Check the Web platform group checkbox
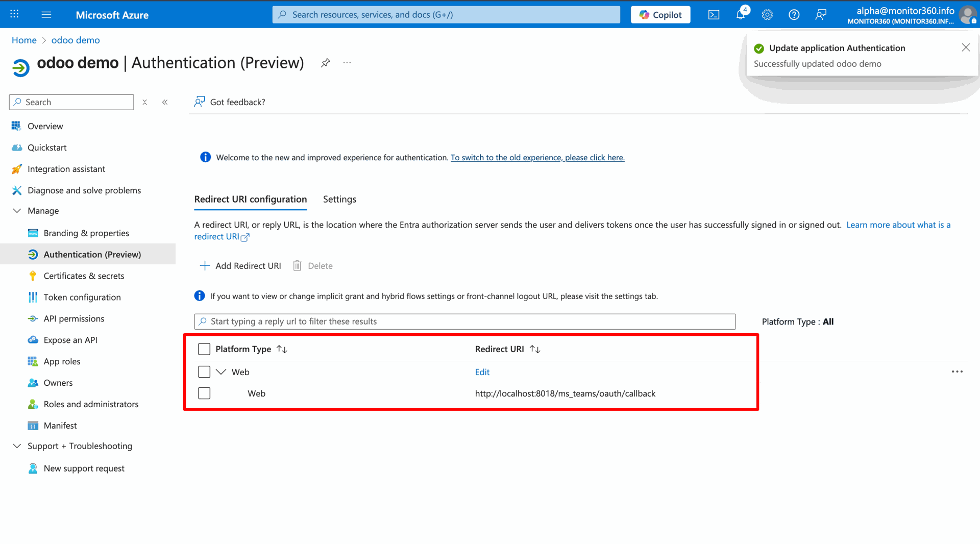This screenshot has height=544, width=980. [x=204, y=372]
